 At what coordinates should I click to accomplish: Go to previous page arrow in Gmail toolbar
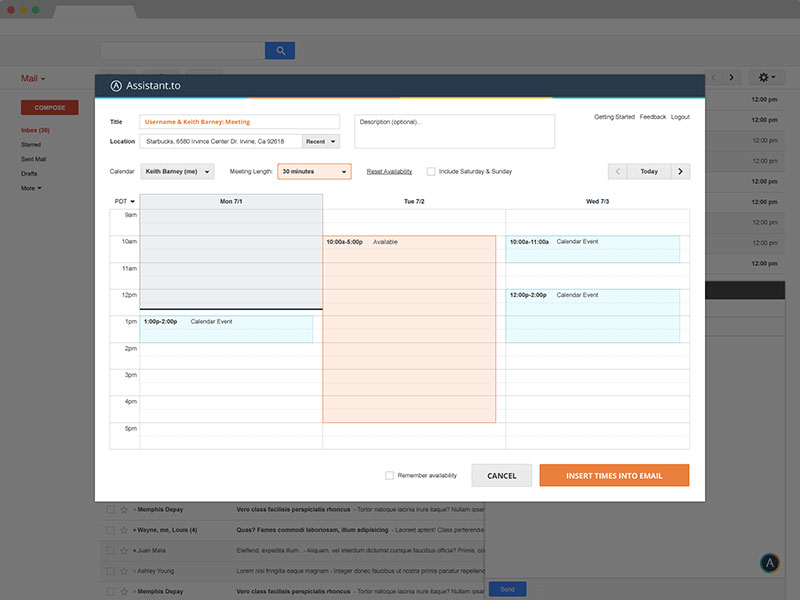click(714, 77)
